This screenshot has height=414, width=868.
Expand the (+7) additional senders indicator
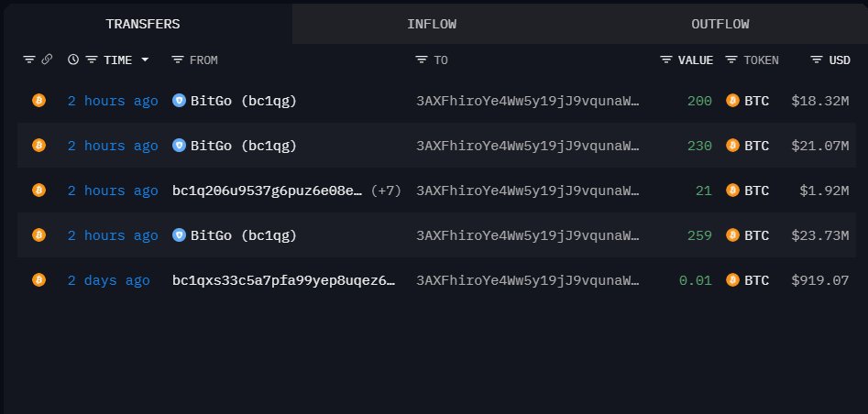coord(386,191)
